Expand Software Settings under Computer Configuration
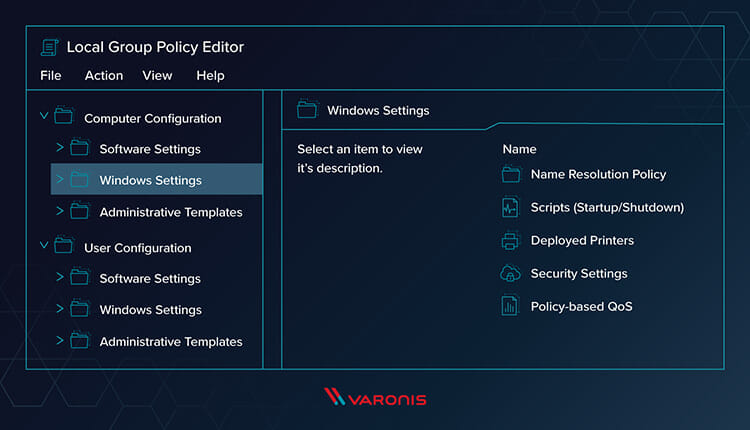Viewport: 750px width, 430px height. click(60, 147)
